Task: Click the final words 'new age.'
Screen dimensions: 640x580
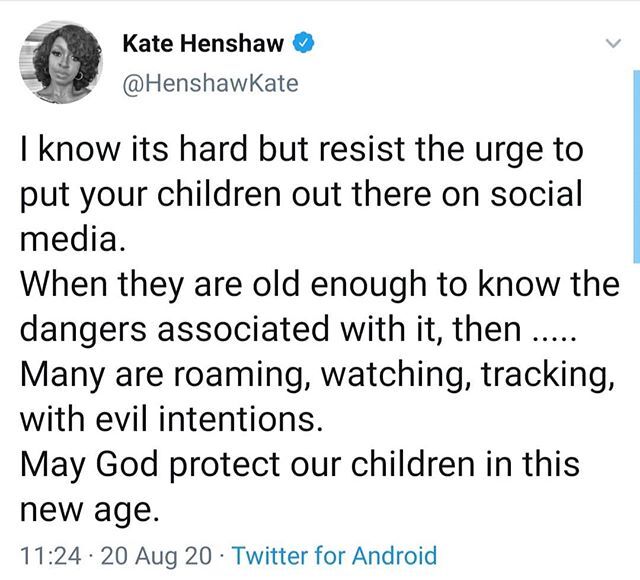Action: [89, 510]
